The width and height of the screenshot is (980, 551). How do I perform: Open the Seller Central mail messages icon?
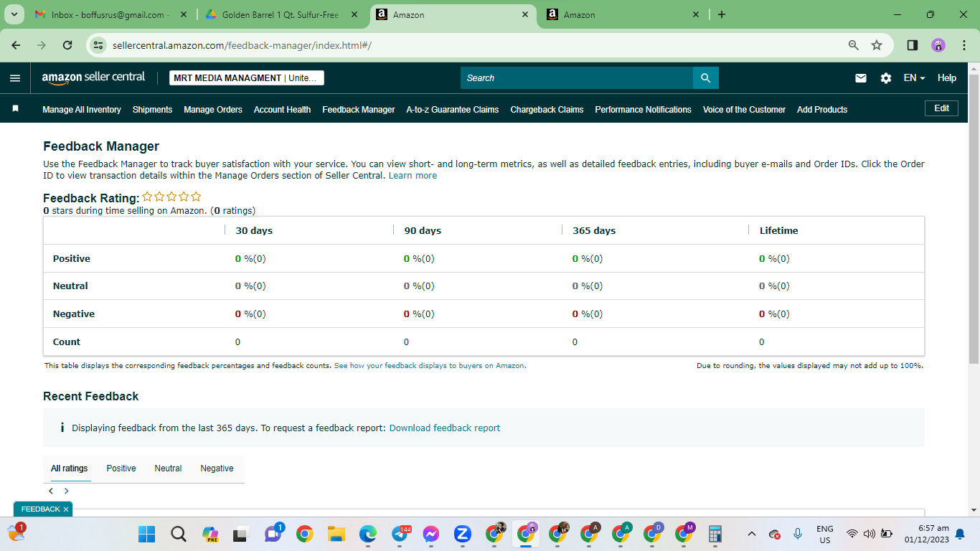[861, 78]
